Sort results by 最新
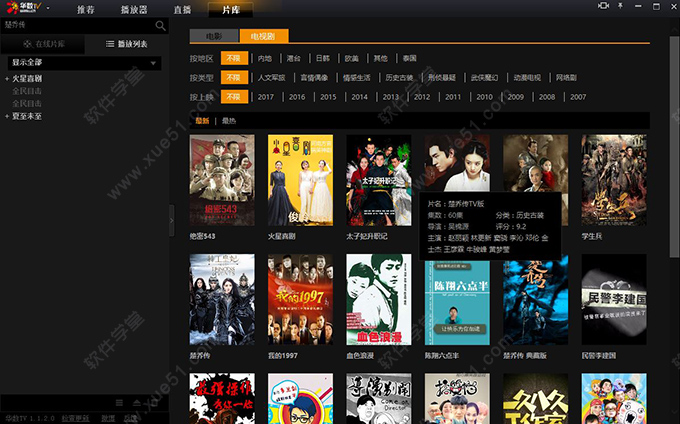The image size is (680, 424). pyautogui.click(x=202, y=121)
